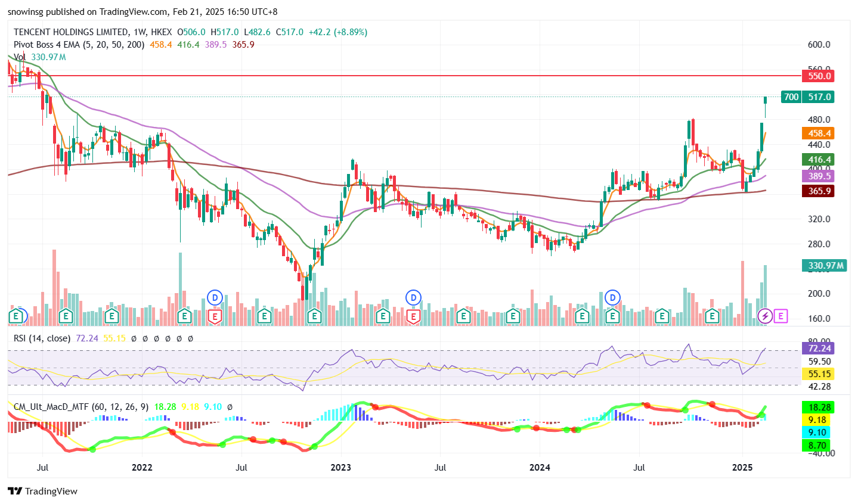
Task: Click the green 517.0 last price label
Action: [x=818, y=97]
